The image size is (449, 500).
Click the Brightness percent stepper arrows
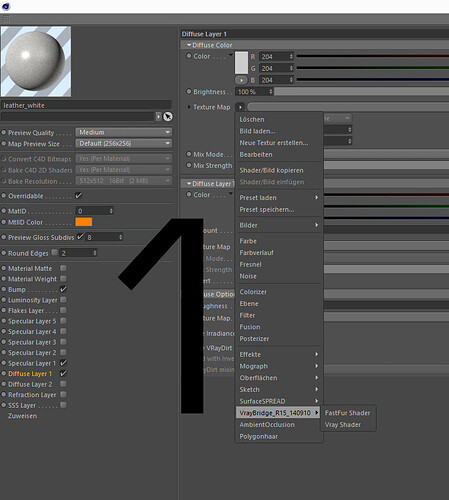(x=271, y=91)
